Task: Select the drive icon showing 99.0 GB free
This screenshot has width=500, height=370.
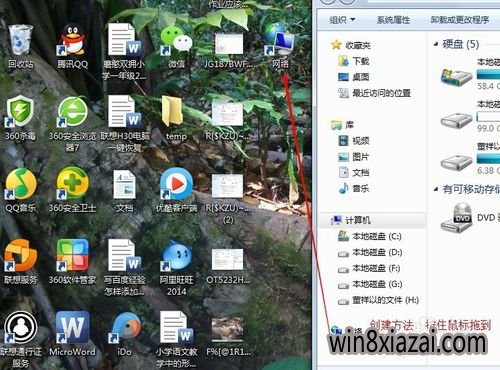Action: coord(456,120)
